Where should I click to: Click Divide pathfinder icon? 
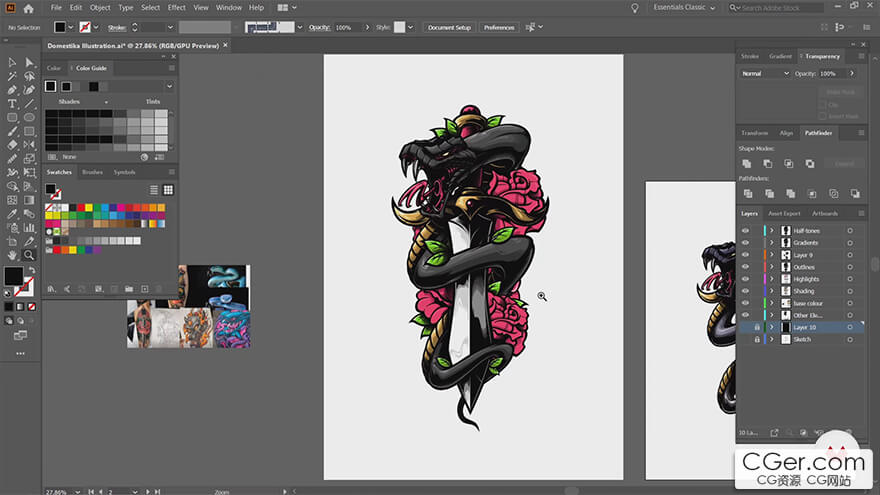[748, 194]
